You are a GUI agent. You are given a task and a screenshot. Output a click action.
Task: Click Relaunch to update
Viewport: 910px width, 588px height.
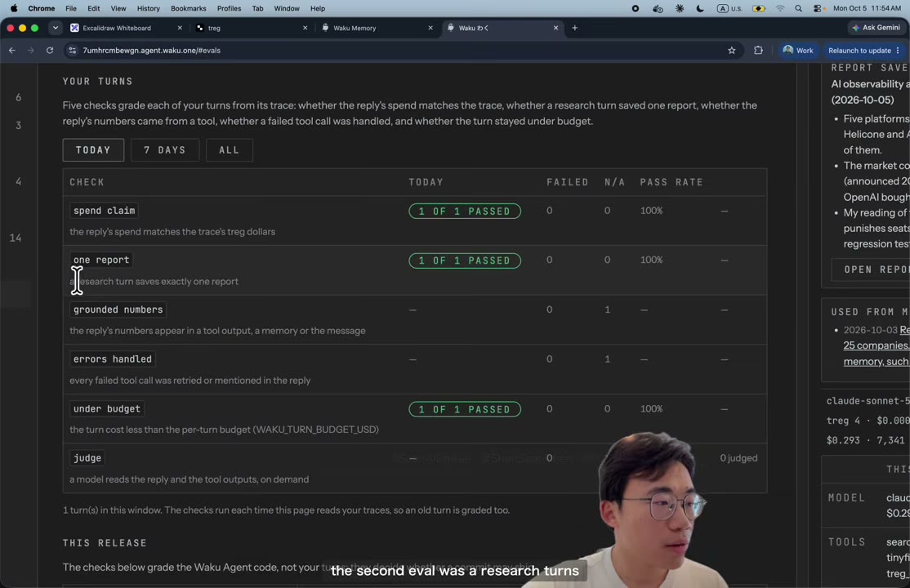[x=863, y=51]
